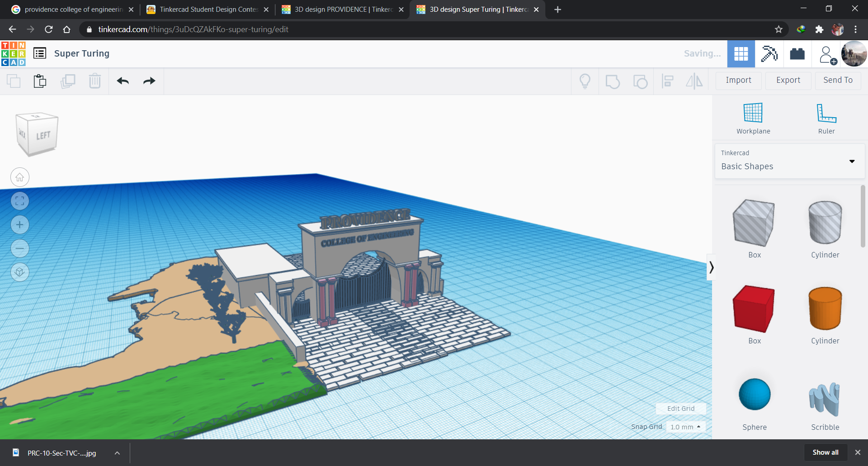Click the LEFT face of view cube

click(x=43, y=135)
